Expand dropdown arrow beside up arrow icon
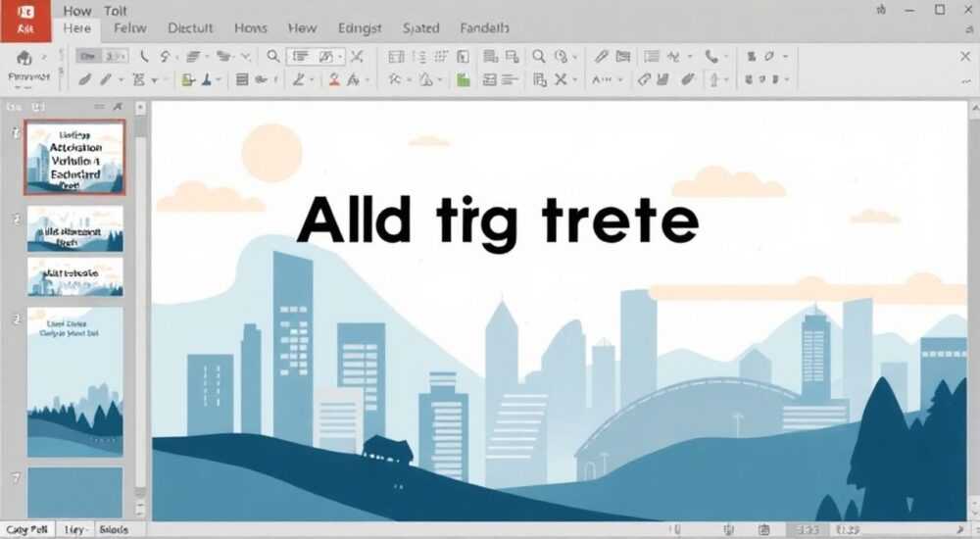 726,80
